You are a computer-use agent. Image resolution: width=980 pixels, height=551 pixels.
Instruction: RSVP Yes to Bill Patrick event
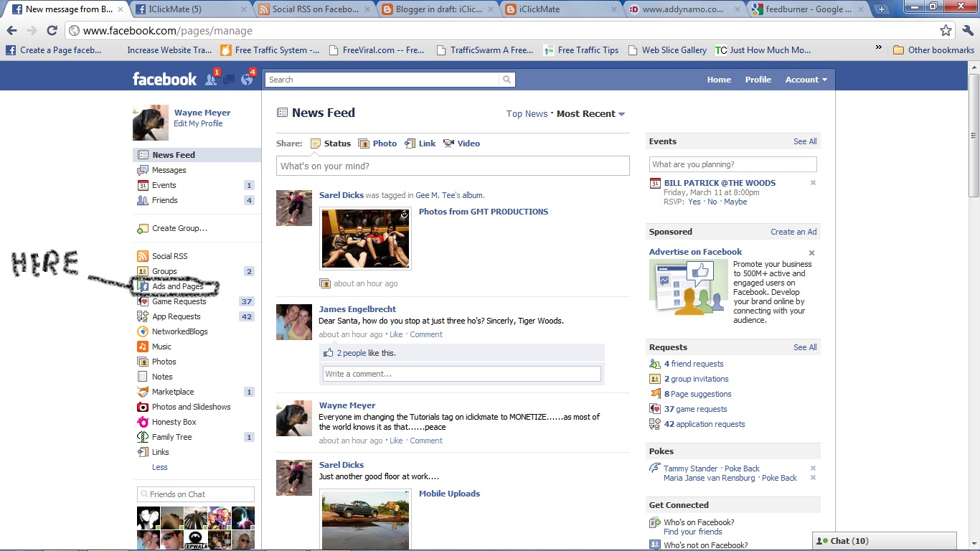point(694,202)
